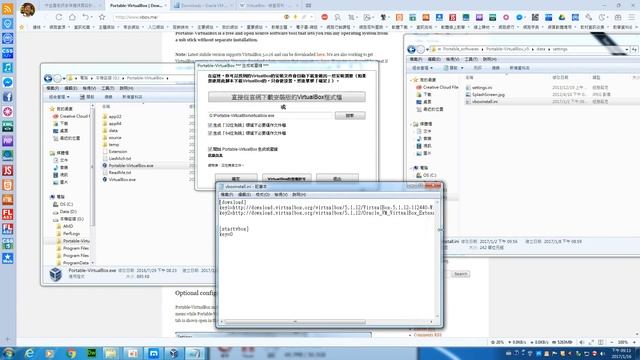Toggle the 32-bit system files checkbox
The height and width of the screenshot is (360, 640).
(210, 125)
